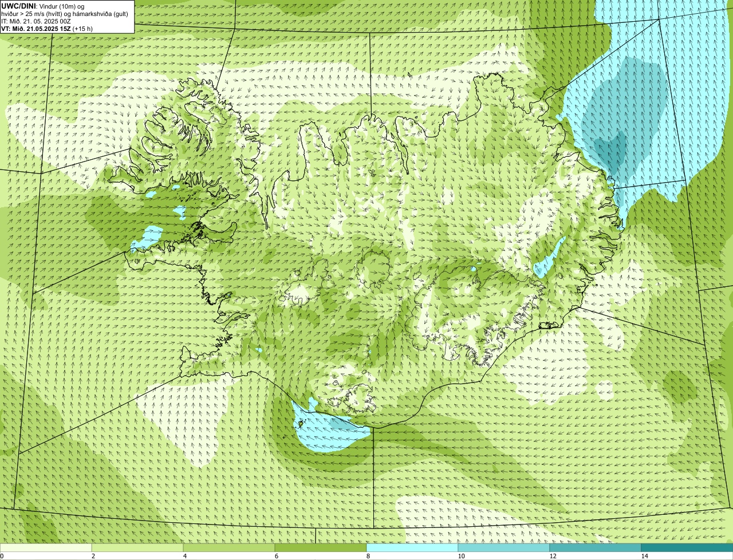Click the line mentioning 'hámarkshviða (gult)'

[65, 13]
